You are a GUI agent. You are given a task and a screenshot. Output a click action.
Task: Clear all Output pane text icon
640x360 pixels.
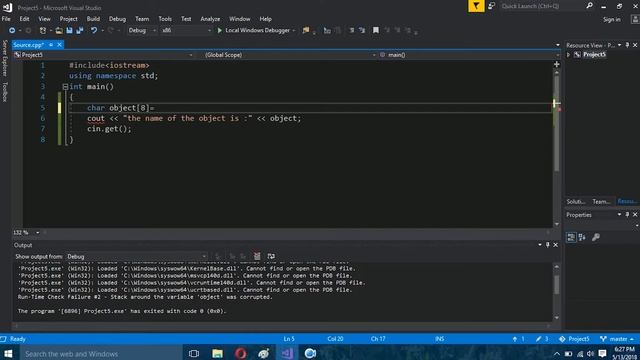pos(257,256)
